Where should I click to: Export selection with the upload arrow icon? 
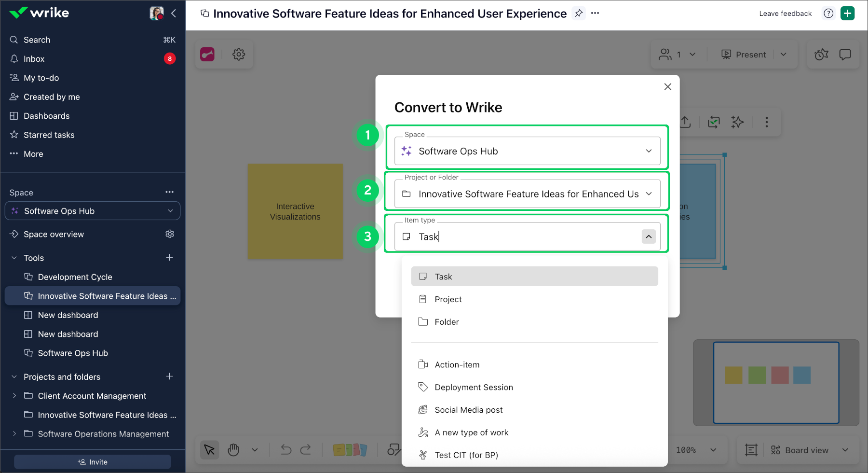pos(686,122)
